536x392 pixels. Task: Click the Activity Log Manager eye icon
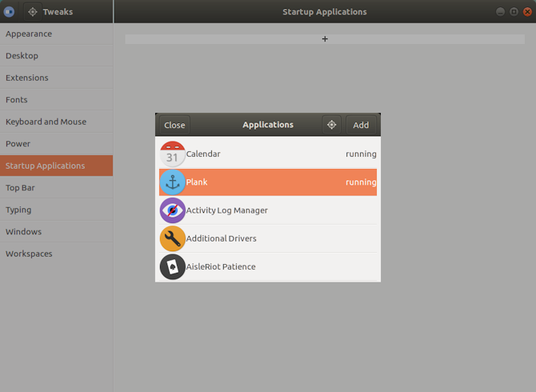point(172,210)
